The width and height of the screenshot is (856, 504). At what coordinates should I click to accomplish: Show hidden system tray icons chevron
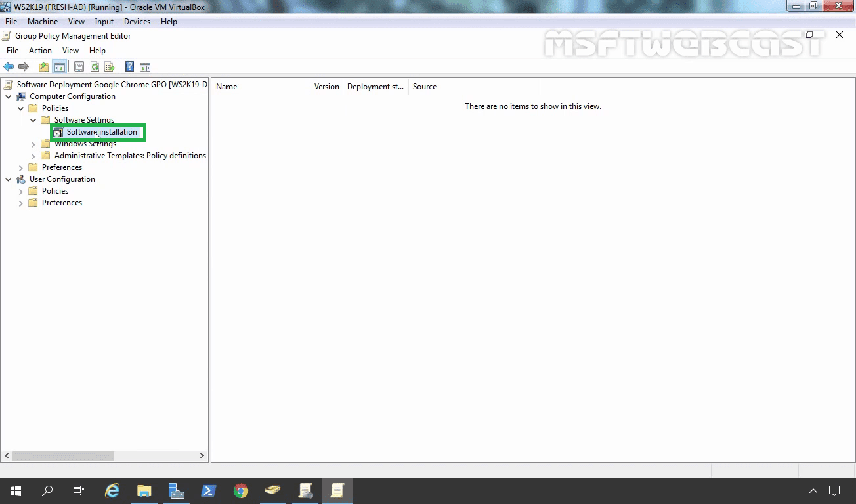click(813, 491)
